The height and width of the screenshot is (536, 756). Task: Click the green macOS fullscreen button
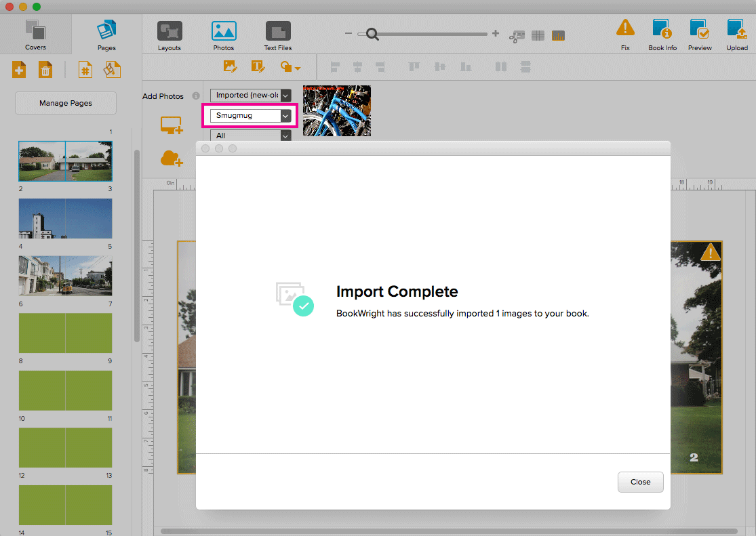click(37, 7)
